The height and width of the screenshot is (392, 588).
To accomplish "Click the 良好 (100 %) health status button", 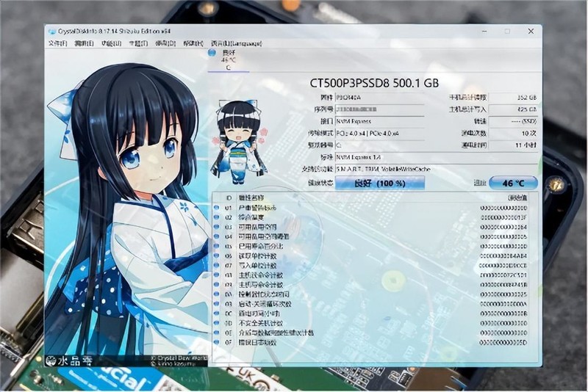I will click(380, 183).
